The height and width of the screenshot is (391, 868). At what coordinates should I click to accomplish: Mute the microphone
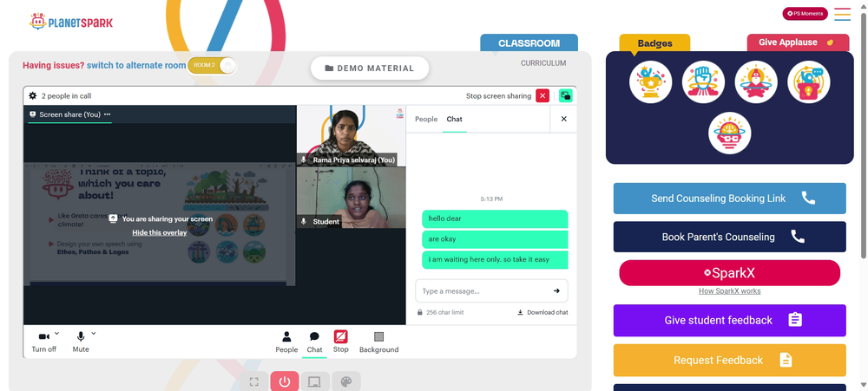point(80,342)
